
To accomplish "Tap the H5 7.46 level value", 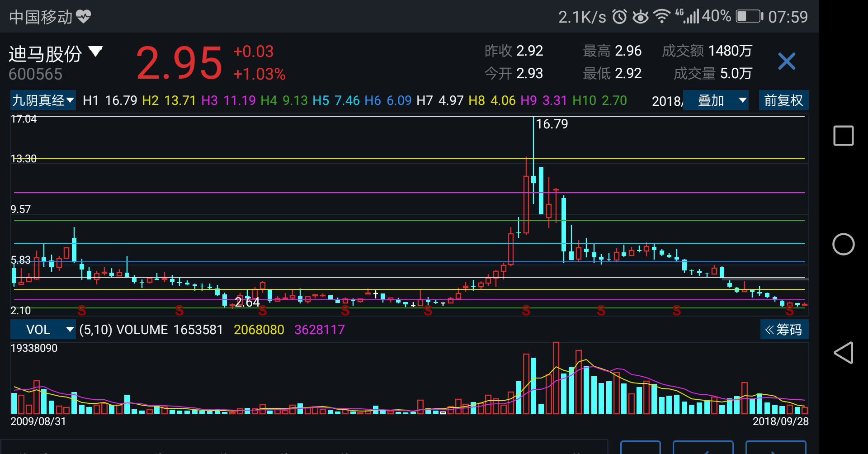I will [336, 100].
